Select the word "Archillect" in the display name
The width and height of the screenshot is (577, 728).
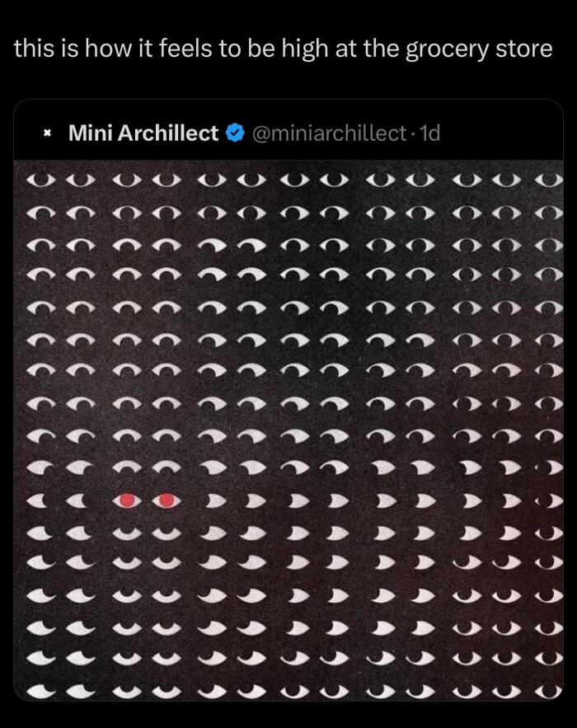(169, 133)
